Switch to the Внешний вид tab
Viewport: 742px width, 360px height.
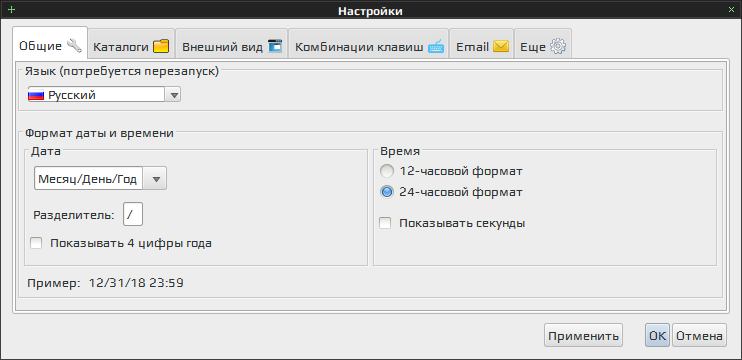(x=232, y=46)
